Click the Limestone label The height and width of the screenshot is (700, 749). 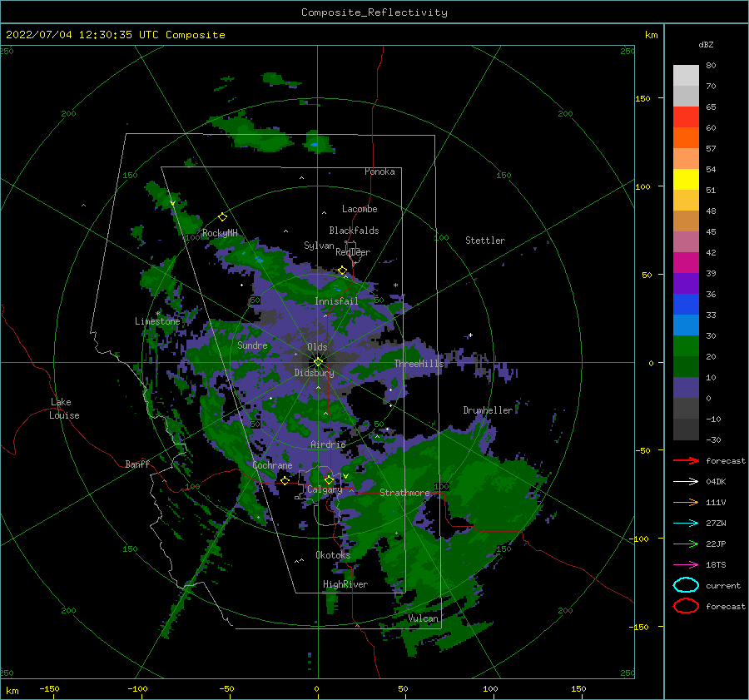(157, 321)
